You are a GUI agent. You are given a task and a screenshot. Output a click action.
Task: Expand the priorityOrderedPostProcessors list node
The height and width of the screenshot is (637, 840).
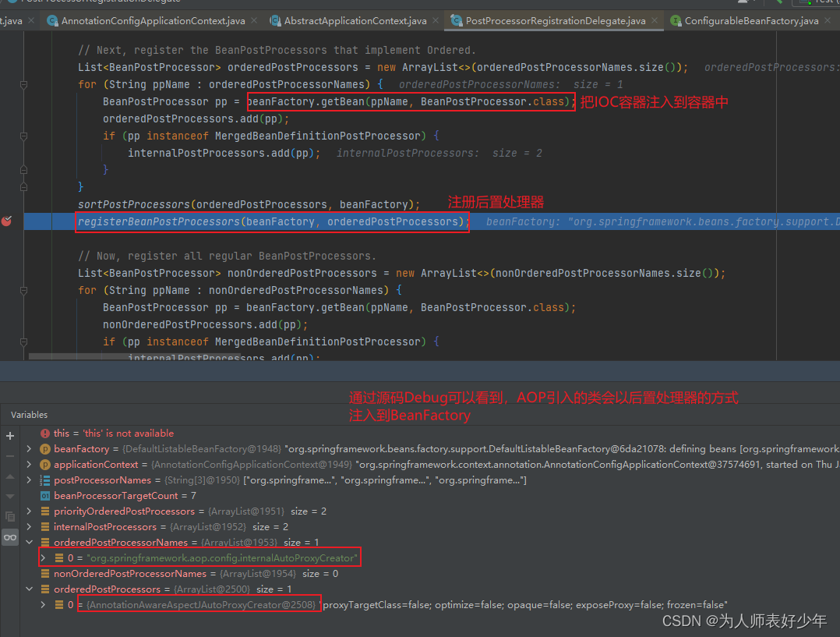click(x=30, y=511)
